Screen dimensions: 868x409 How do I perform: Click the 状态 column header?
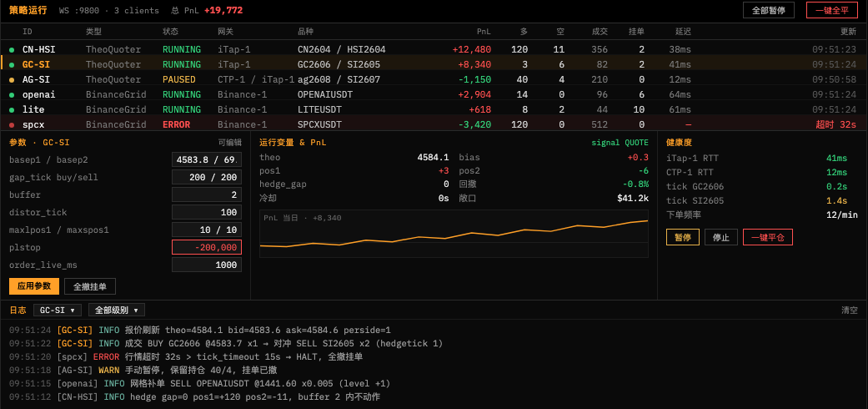pyautogui.click(x=170, y=32)
